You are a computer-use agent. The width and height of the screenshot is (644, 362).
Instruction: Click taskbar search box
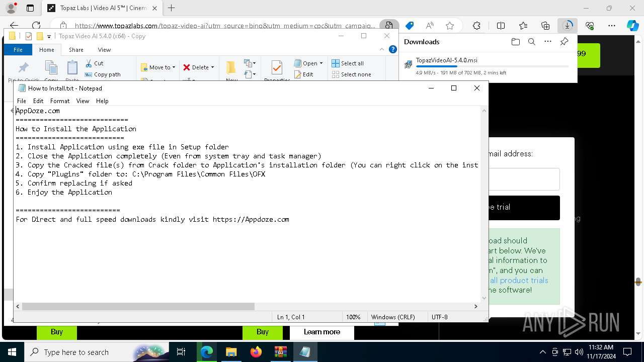[x=98, y=352]
